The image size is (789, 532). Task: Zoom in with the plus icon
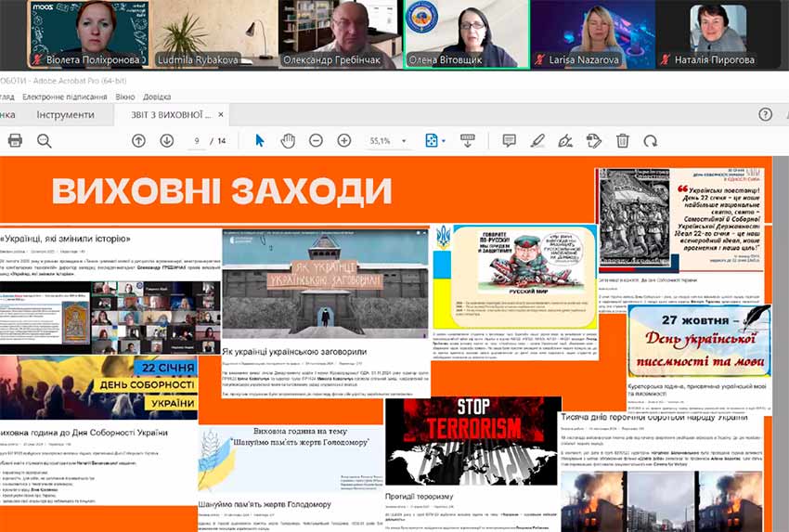coord(344,140)
